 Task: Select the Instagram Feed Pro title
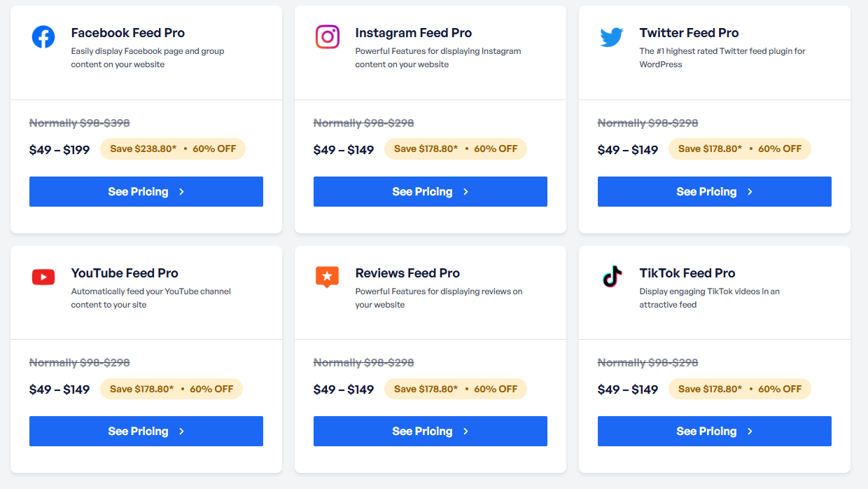pos(414,33)
